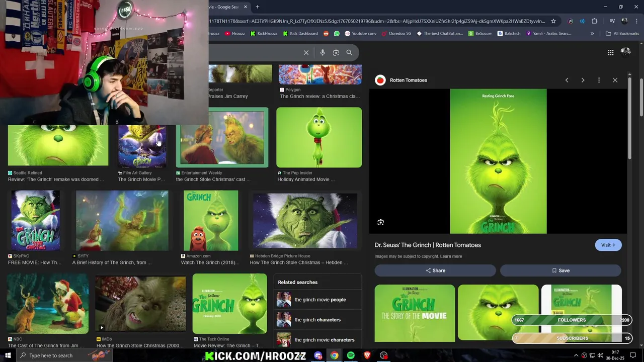644x362 pixels.
Task: Open NBC Cast of The Grinch thumbnail
Action: 48,304
